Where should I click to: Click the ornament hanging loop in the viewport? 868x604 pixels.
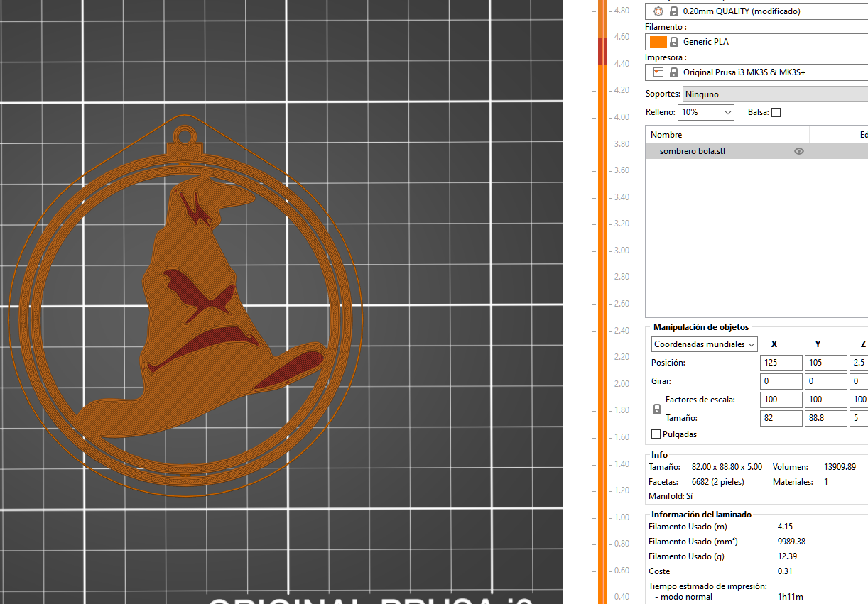pos(186,135)
